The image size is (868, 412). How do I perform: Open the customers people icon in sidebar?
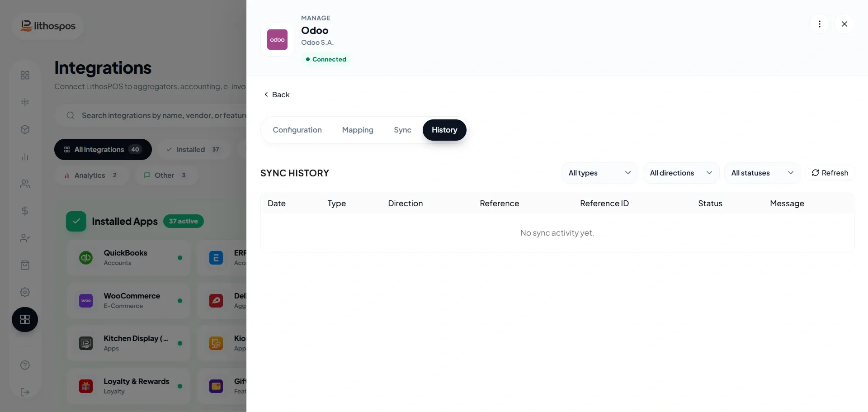25,184
